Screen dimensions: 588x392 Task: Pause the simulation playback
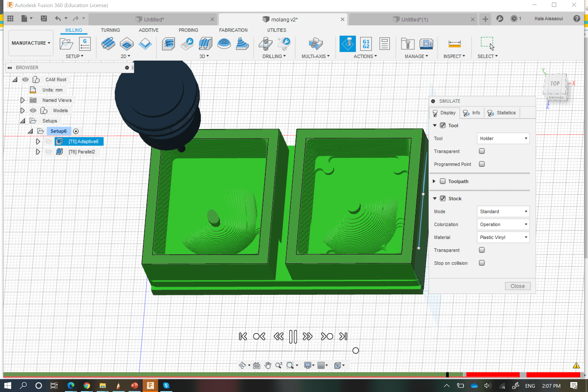(x=293, y=337)
